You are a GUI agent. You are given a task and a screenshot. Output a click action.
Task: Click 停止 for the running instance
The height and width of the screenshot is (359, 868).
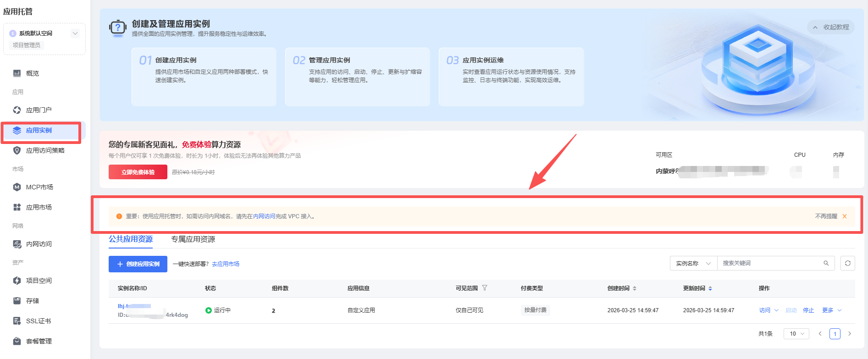click(808, 310)
